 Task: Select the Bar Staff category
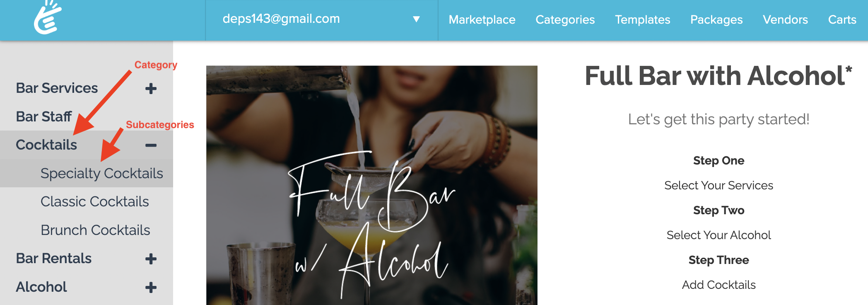tap(44, 116)
